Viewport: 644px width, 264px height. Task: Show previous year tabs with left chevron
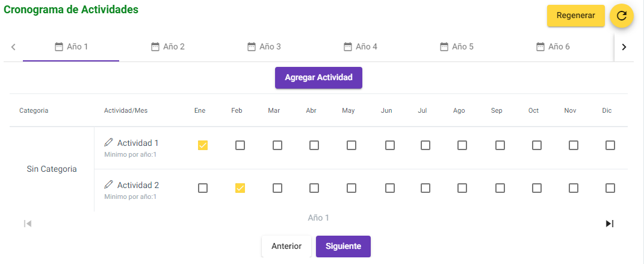click(13, 47)
